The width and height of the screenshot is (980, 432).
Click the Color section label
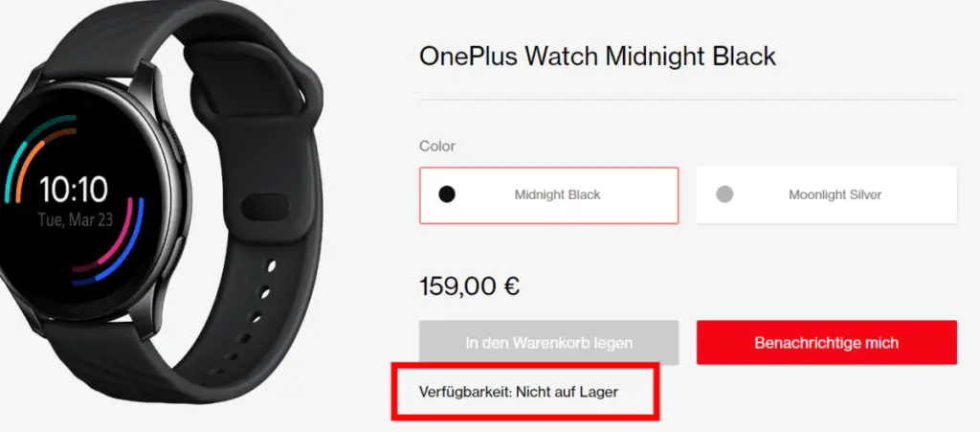[436, 147]
